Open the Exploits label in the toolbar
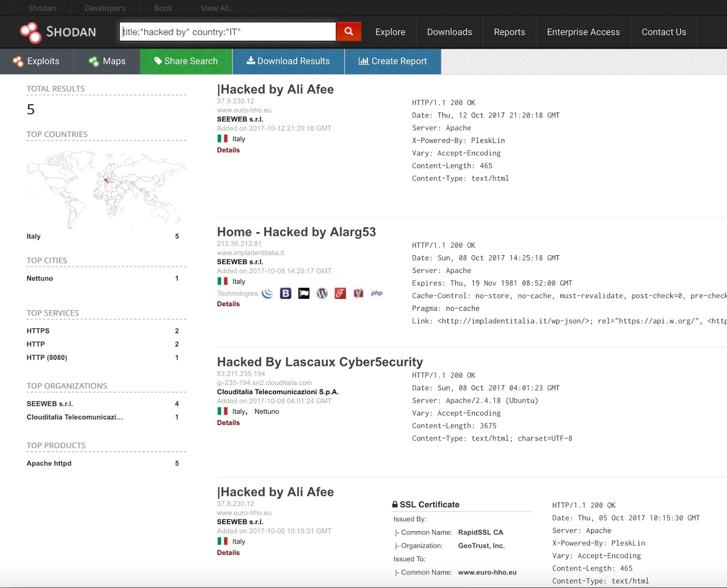Image resolution: width=727 pixels, height=588 pixels. point(43,61)
